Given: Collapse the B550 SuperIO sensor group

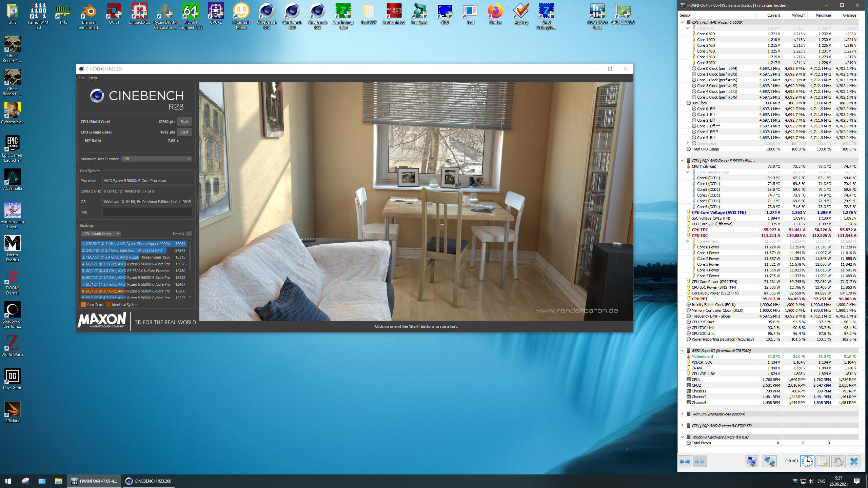Looking at the screenshot, I should coord(683,351).
